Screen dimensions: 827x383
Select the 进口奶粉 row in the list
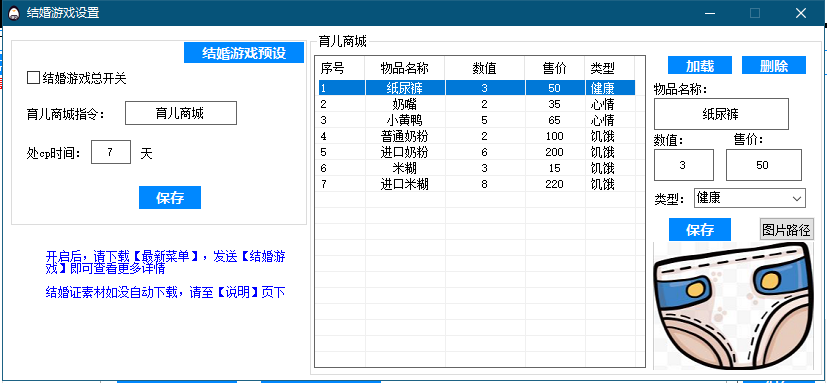click(x=476, y=152)
